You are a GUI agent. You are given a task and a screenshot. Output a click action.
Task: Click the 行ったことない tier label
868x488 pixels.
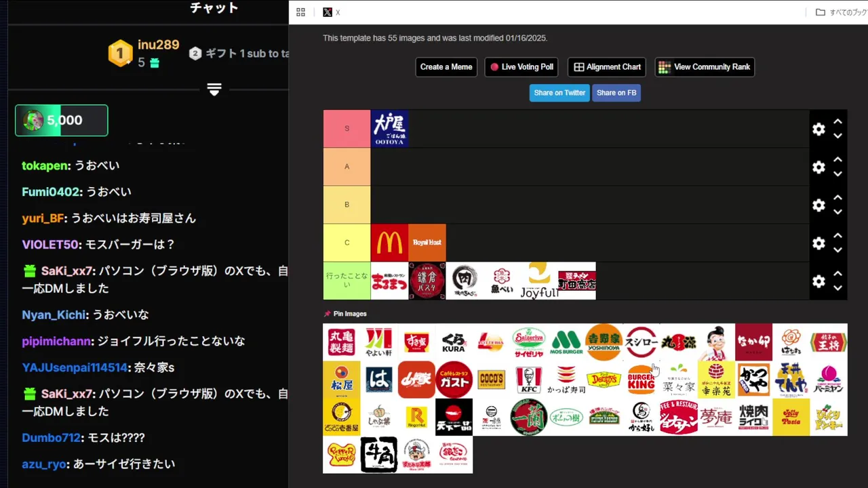click(347, 281)
